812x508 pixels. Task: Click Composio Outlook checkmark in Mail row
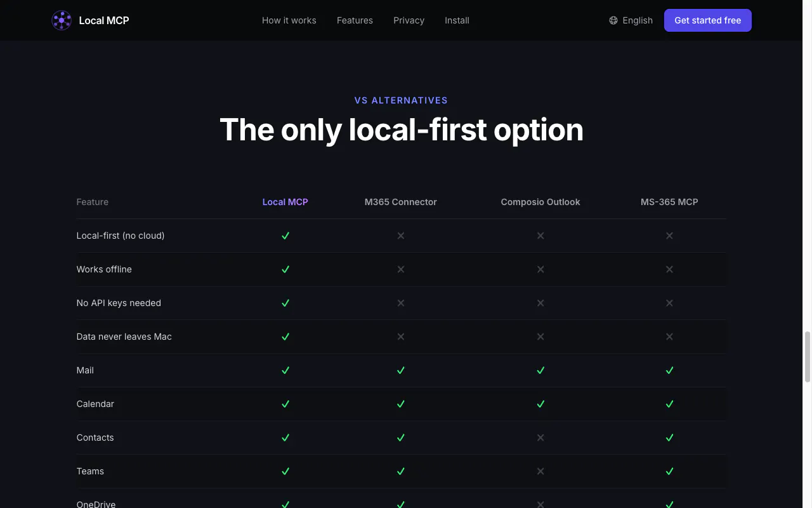[540, 370]
